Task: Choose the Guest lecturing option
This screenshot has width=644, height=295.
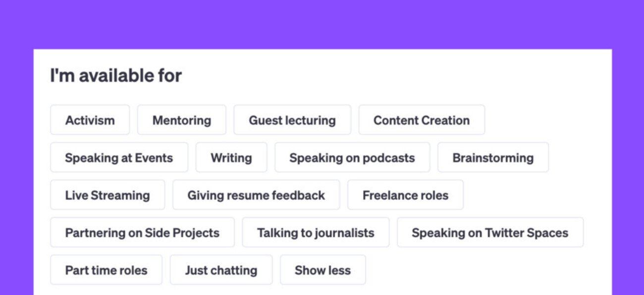Action: [292, 120]
